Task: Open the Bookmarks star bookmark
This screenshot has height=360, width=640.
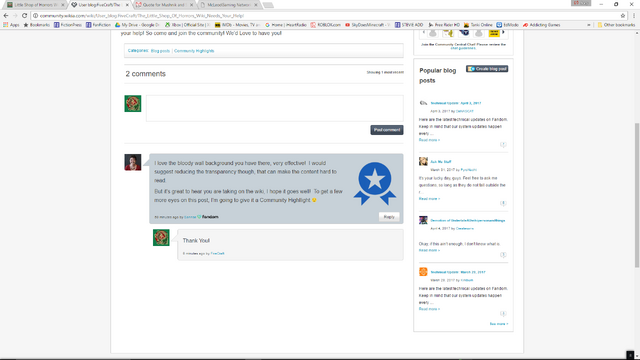Action: click(36, 25)
